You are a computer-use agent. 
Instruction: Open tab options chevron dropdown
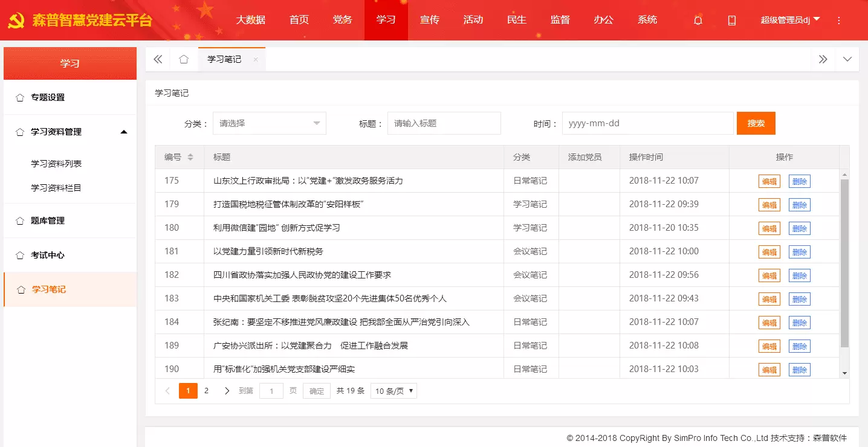(847, 59)
